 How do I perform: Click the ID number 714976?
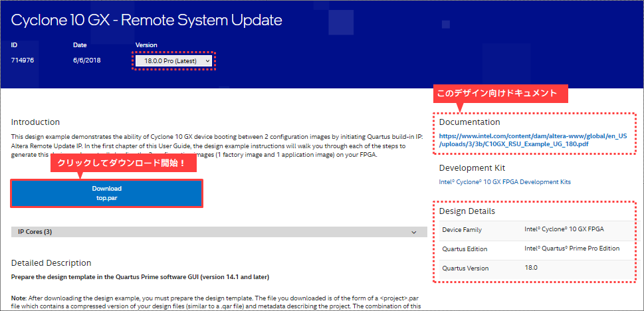24,60
